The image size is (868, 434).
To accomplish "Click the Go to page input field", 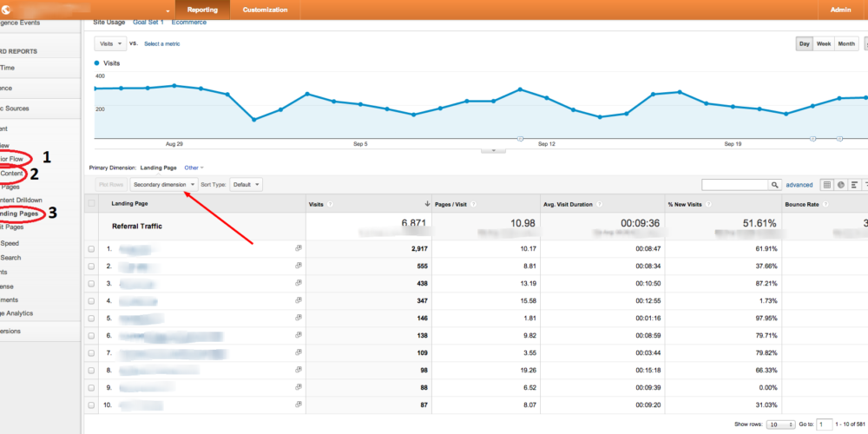I will [x=825, y=424].
